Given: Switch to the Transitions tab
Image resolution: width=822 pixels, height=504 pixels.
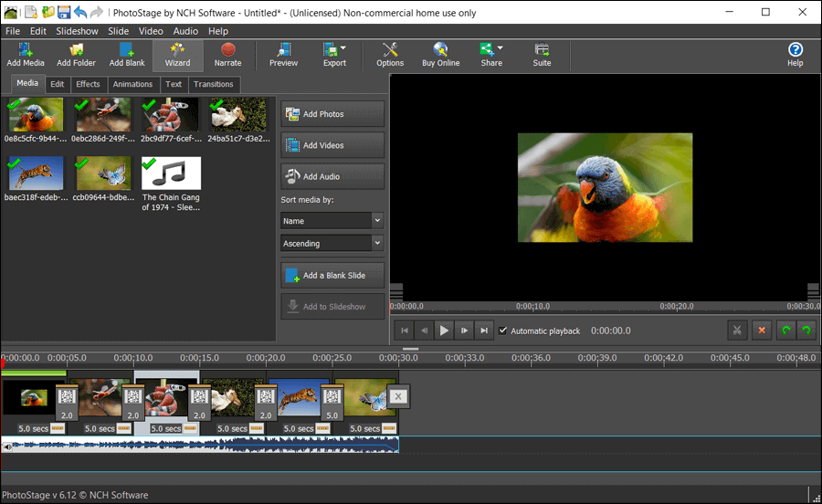Looking at the screenshot, I should coord(214,84).
